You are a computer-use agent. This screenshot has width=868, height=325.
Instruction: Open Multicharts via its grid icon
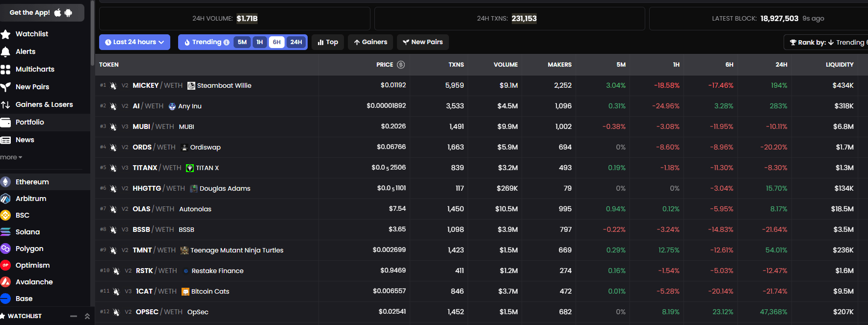[x=5, y=70]
